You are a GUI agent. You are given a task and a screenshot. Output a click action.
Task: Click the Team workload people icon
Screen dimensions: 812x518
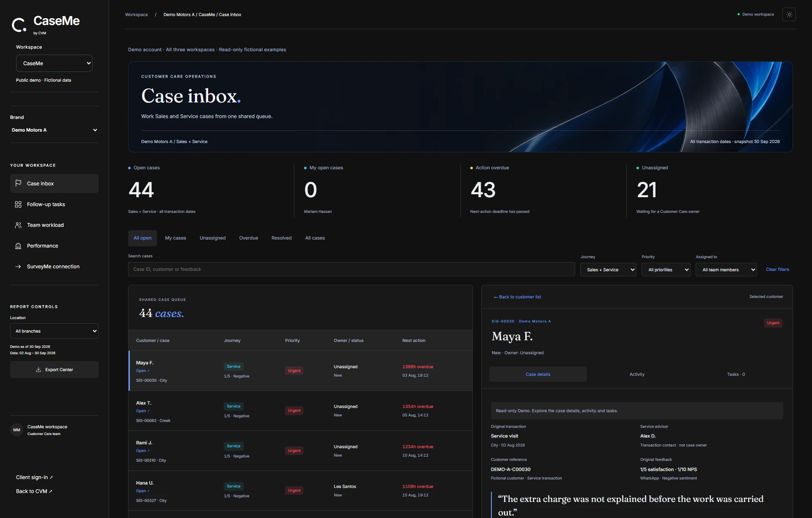[x=18, y=225]
